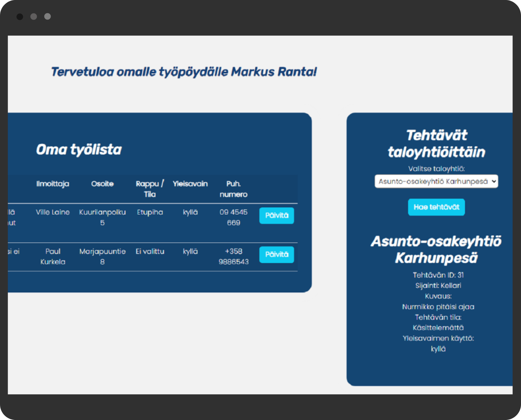Image resolution: width=521 pixels, height=420 pixels.
Task: Open the Valitse taloyhtiö dropdown
Action: (436, 181)
